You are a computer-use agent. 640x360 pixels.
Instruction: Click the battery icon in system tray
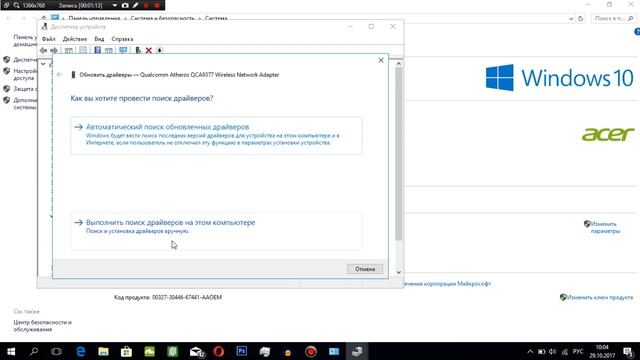pos(542,351)
